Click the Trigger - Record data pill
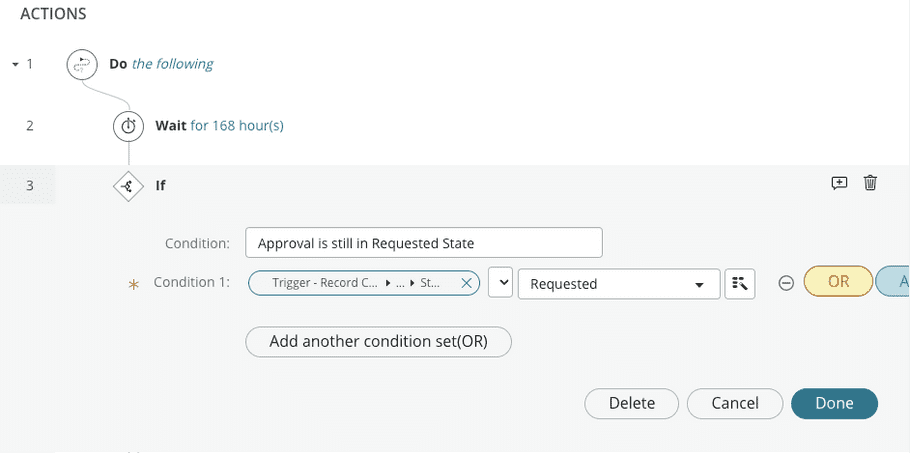 [x=354, y=283]
